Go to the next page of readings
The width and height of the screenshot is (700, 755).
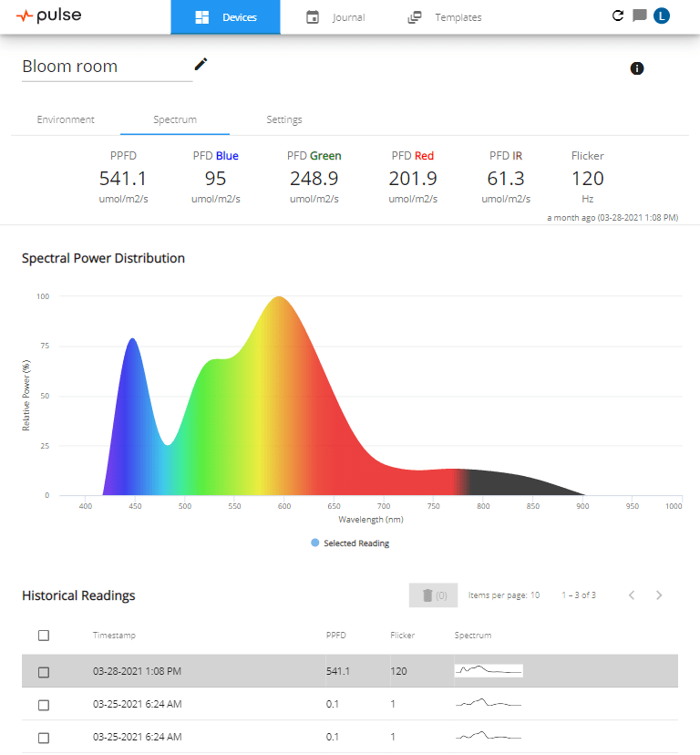(659, 595)
